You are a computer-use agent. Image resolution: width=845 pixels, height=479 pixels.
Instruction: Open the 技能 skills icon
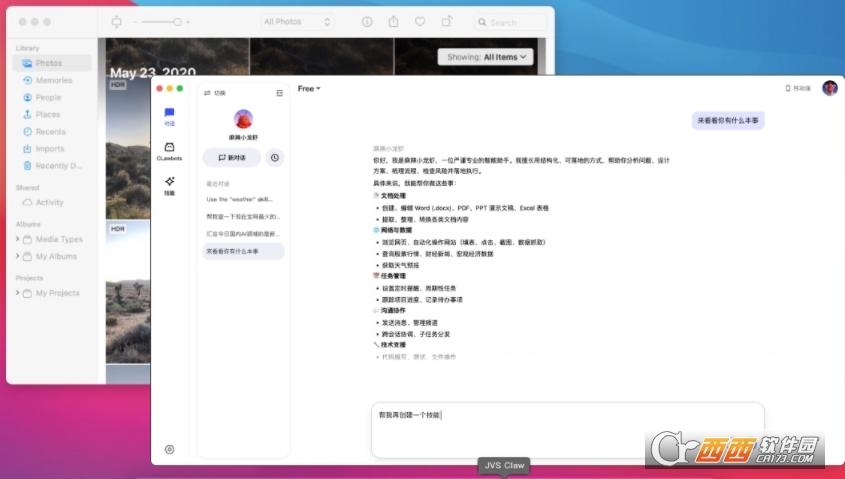click(x=169, y=185)
